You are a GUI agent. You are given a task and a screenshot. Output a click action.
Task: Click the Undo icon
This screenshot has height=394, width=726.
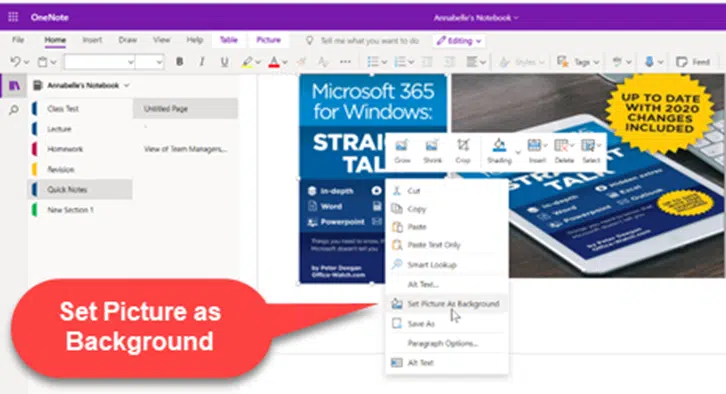15,62
